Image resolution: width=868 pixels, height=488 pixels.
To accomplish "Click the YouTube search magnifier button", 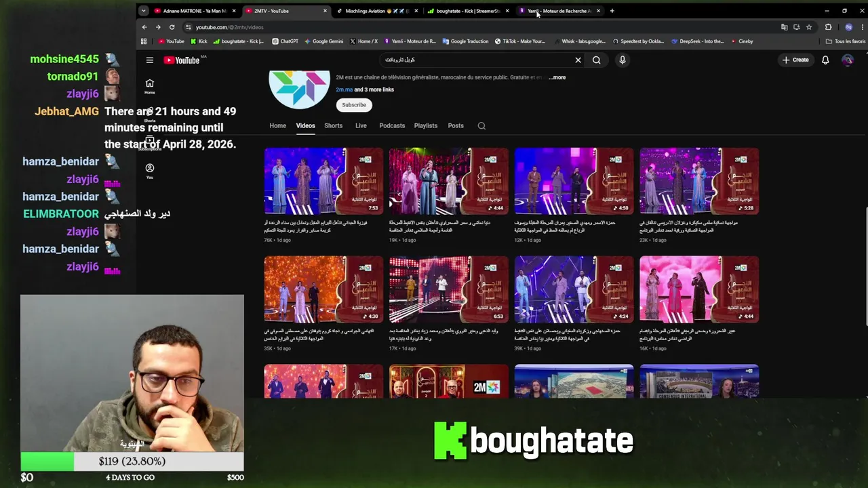I will [597, 60].
